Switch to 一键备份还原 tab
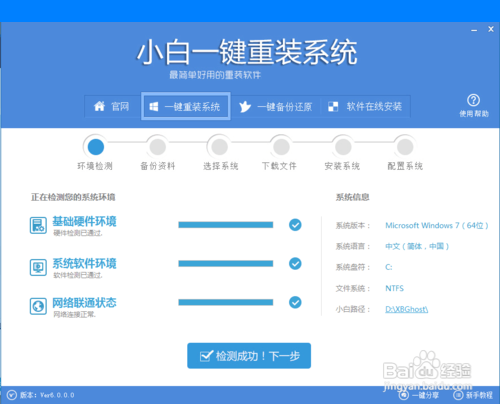The width and height of the screenshot is (500, 404). (275, 107)
